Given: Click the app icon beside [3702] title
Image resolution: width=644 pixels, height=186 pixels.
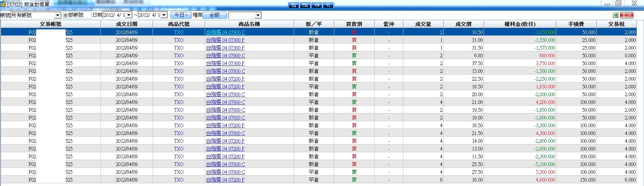Looking at the screenshot, I should point(3,4).
